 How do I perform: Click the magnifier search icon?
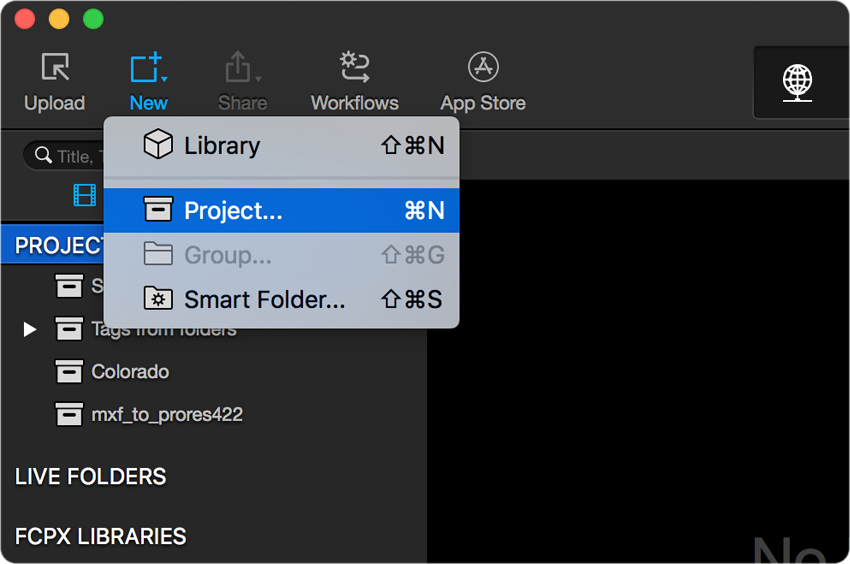click(x=43, y=155)
